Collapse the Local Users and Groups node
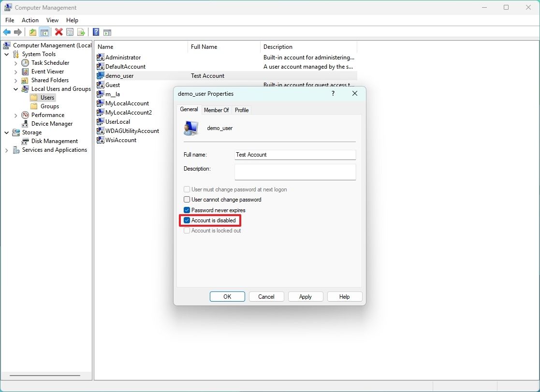Viewport: 540px width, 392px height. pos(15,88)
